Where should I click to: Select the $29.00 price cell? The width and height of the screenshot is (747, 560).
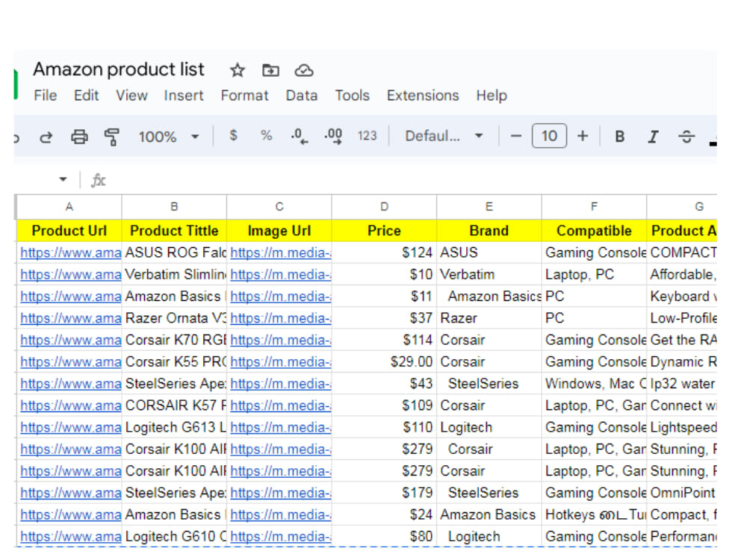point(384,362)
